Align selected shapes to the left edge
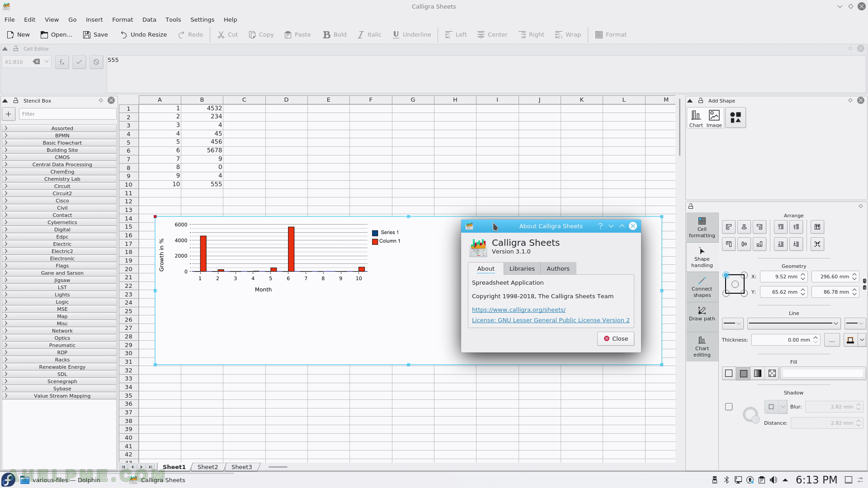The height and width of the screenshot is (488, 868). (729, 227)
